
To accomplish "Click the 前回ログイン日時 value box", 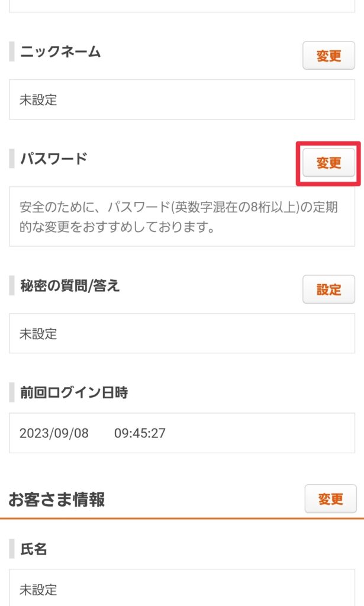I will coord(182,433).
